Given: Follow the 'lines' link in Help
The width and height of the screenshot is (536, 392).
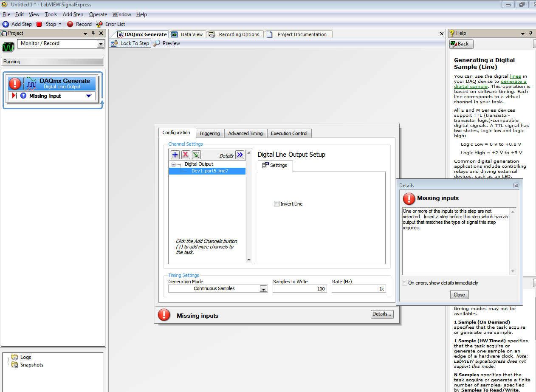Looking at the screenshot, I should tap(515, 76).
